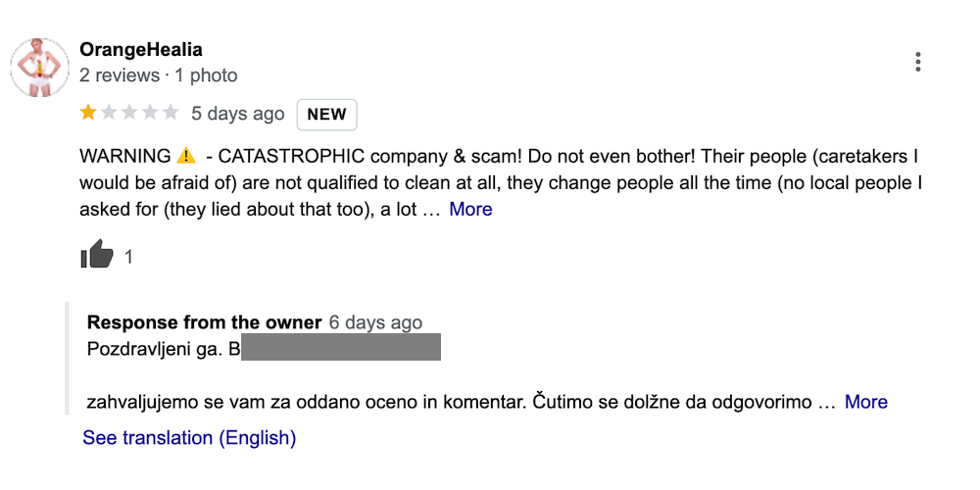Screen dimensions: 980x490
Task: Click the fifth gray rating star
Action: (171, 113)
